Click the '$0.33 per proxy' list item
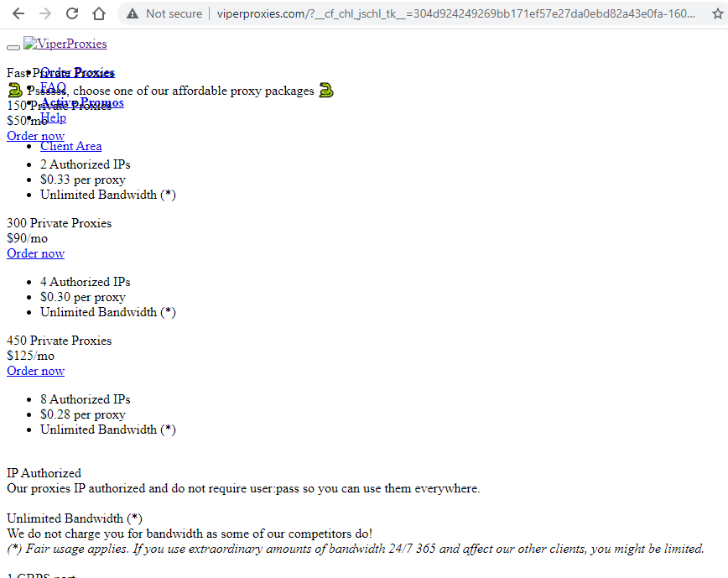 (x=83, y=180)
